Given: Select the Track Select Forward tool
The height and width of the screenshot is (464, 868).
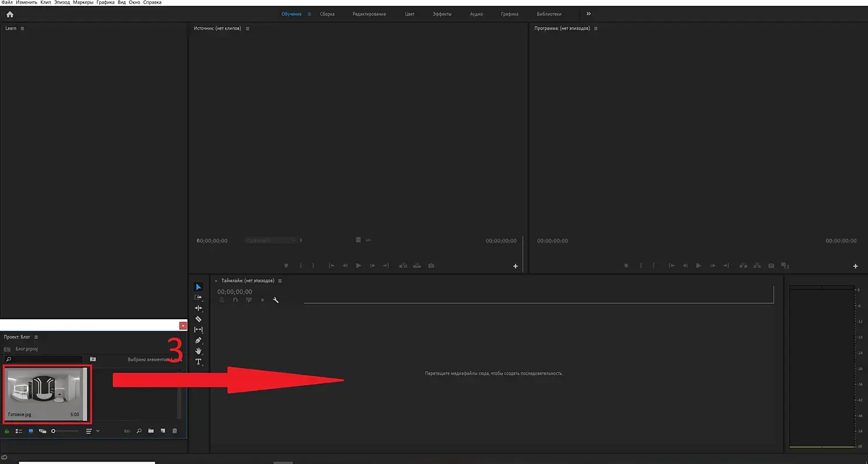Looking at the screenshot, I should click(x=198, y=298).
